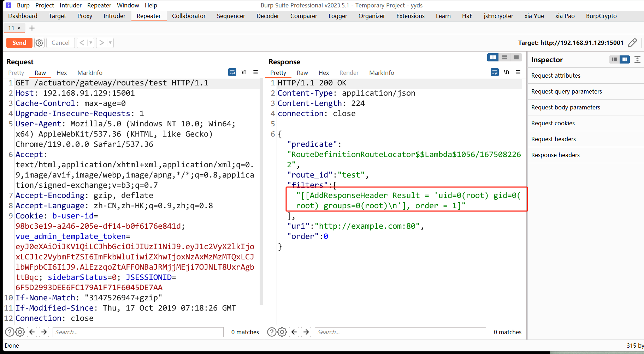Open request search help icon

click(x=10, y=332)
